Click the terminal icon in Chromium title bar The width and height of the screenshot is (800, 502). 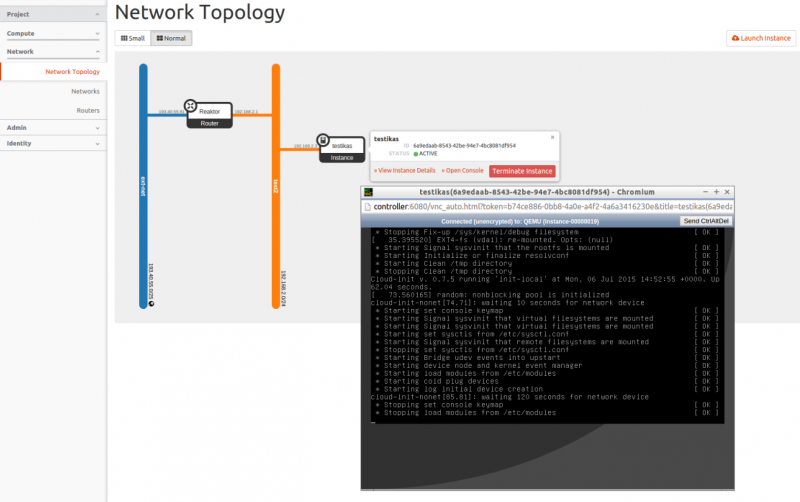[x=368, y=191]
